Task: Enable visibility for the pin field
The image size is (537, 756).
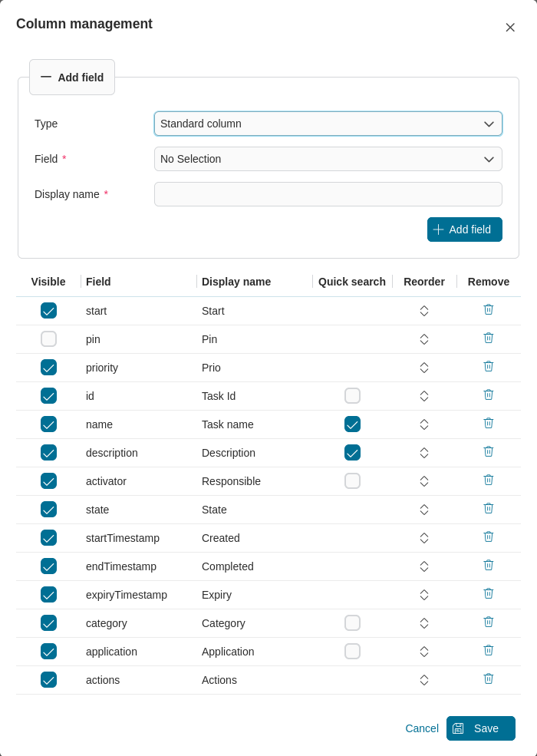Action: click(48, 338)
